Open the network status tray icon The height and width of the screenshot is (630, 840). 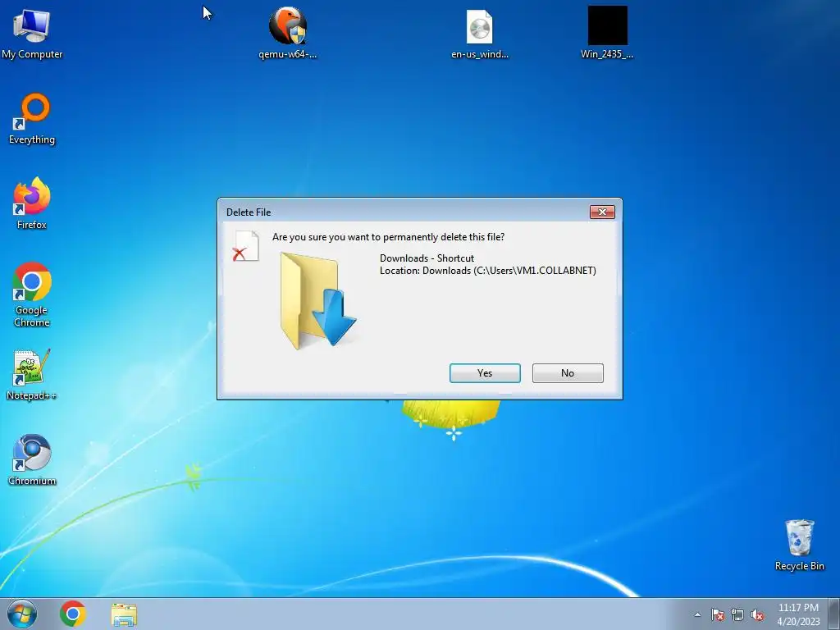coord(737,615)
